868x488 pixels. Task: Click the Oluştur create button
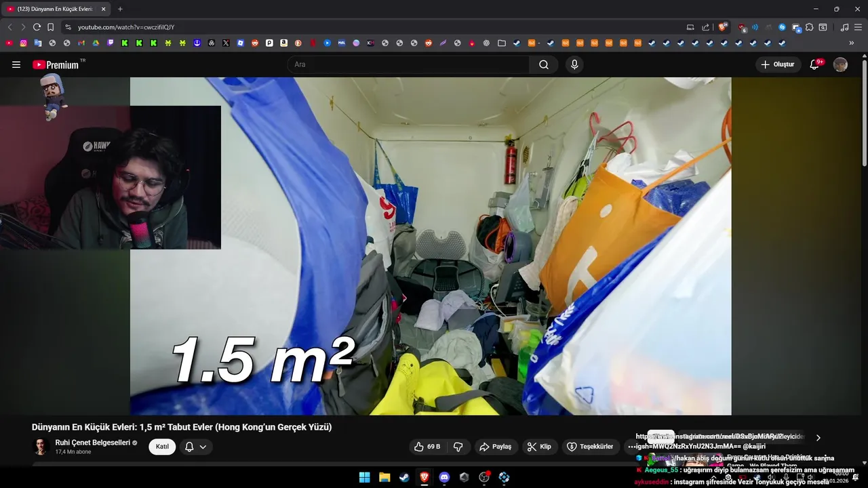tap(778, 64)
